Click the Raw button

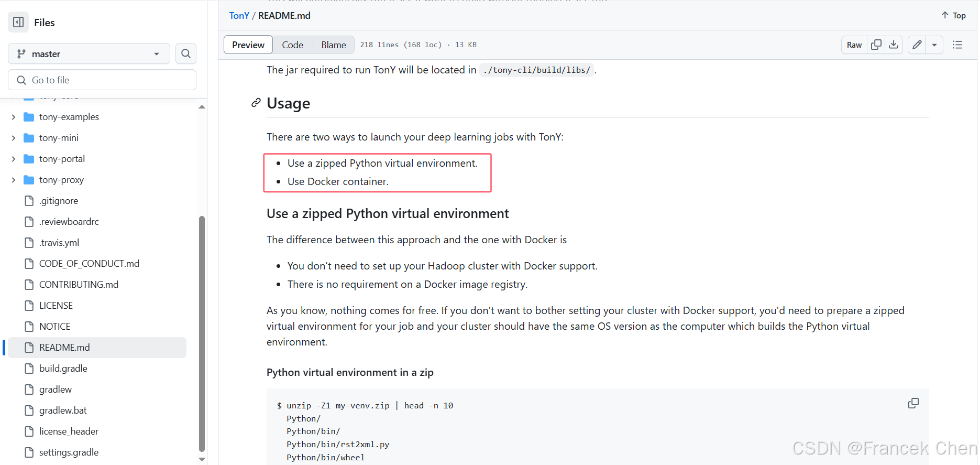point(854,45)
